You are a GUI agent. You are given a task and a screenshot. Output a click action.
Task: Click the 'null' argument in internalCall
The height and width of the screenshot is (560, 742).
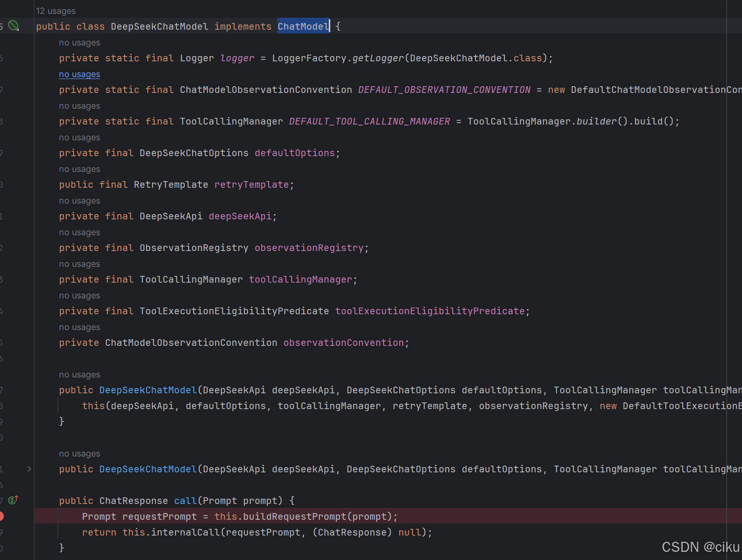coord(410,532)
